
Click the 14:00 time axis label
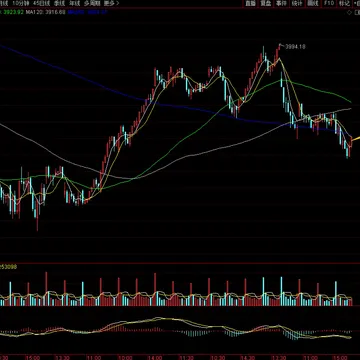(156, 357)
